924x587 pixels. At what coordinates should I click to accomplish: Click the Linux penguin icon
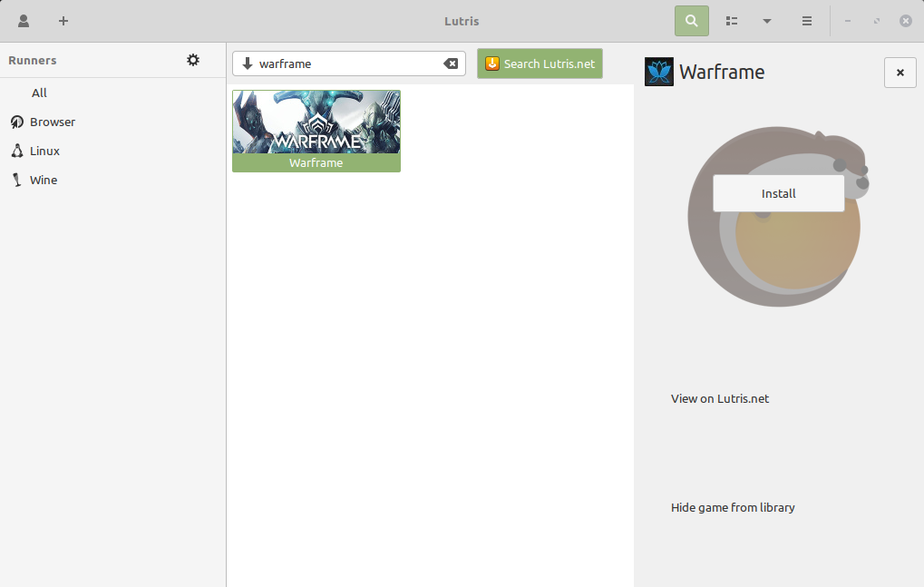[17, 151]
